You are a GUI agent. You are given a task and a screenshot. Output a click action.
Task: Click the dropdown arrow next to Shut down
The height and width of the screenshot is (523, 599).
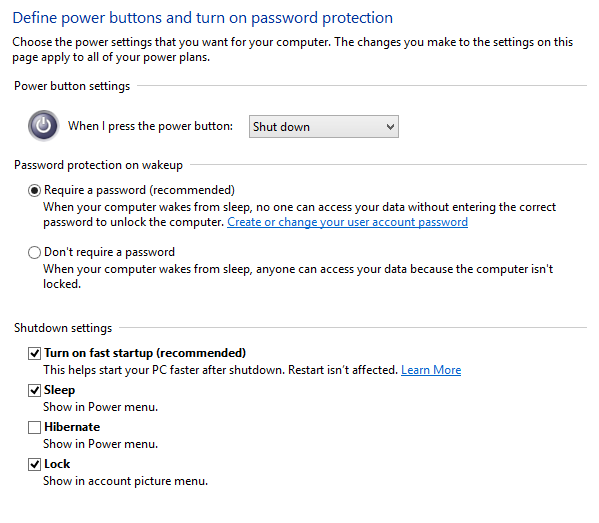390,126
